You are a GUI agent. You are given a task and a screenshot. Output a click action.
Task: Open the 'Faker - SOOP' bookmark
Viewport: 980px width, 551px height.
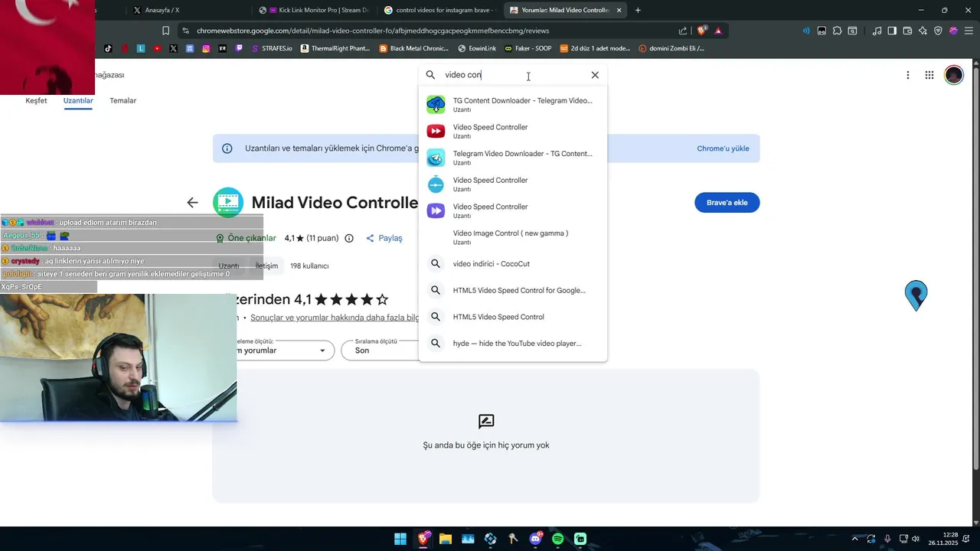pos(528,48)
